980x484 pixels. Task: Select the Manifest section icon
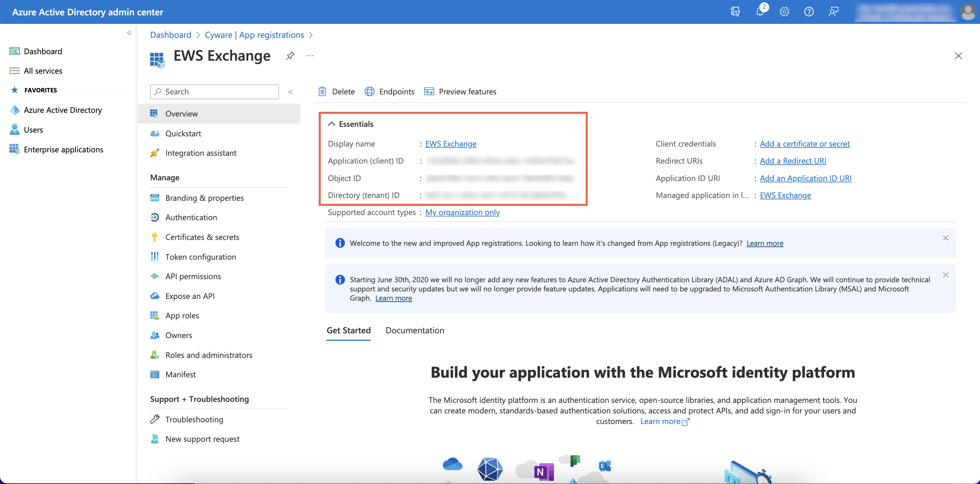pos(154,374)
